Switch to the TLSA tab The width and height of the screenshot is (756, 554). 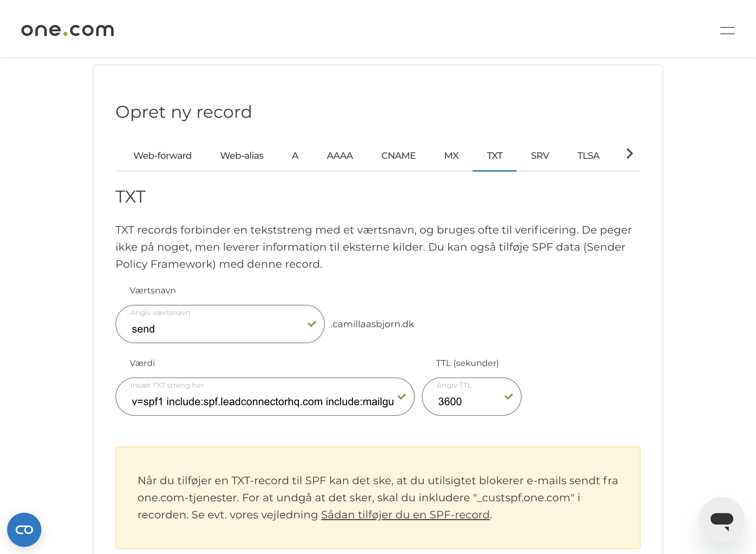[x=588, y=156]
